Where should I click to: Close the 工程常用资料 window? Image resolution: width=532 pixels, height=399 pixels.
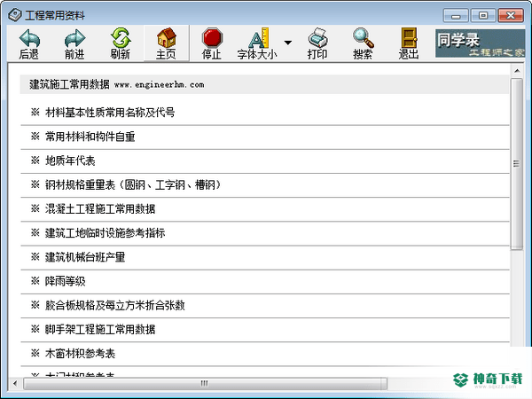(x=511, y=16)
